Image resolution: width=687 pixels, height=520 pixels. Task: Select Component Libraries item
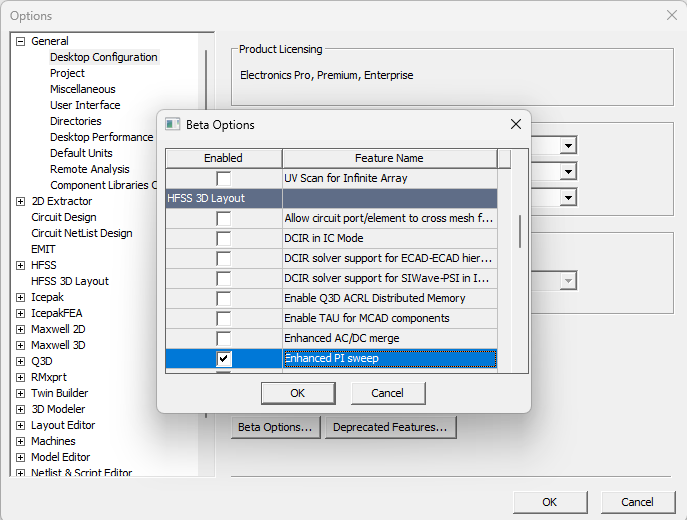tap(103, 185)
